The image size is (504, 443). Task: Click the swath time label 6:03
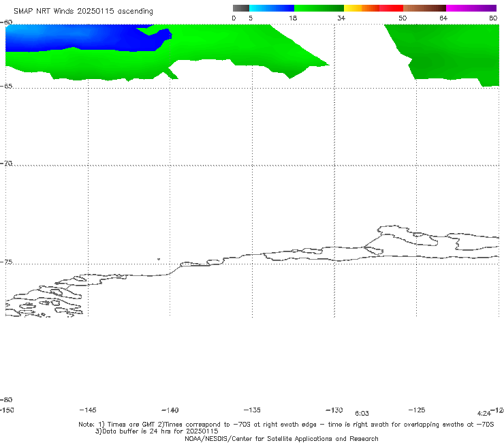point(362,414)
